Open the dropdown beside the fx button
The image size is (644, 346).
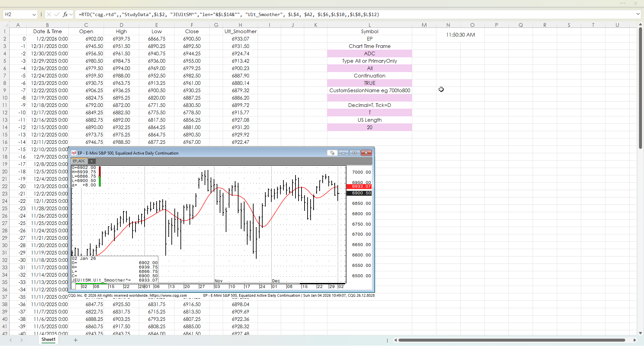71,15
